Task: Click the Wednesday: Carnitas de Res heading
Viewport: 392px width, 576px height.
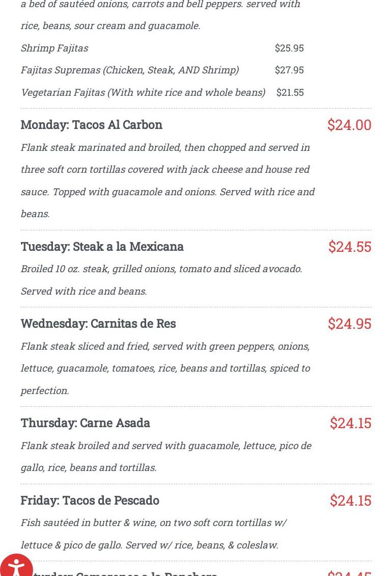Action: click(x=98, y=324)
